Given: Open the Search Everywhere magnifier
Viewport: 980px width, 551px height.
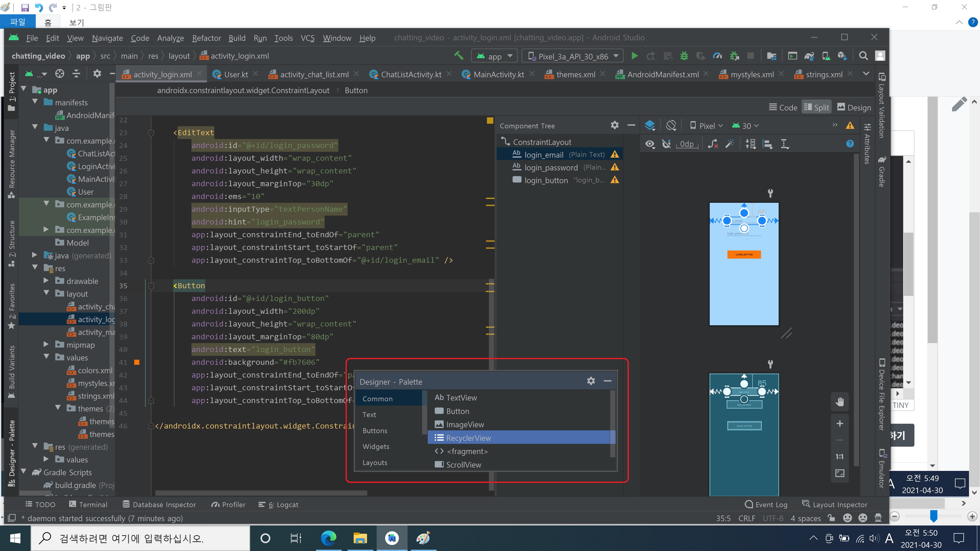Looking at the screenshot, I should coord(863,56).
